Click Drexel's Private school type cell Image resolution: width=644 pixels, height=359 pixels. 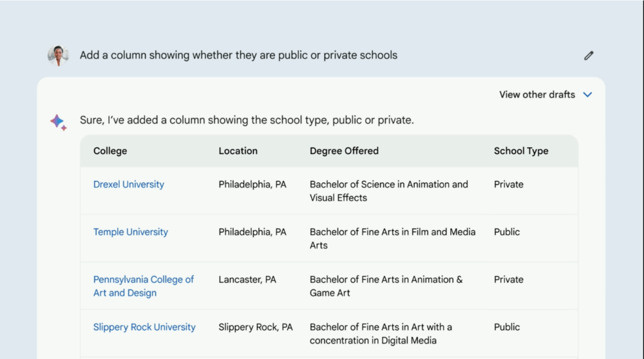(x=509, y=184)
